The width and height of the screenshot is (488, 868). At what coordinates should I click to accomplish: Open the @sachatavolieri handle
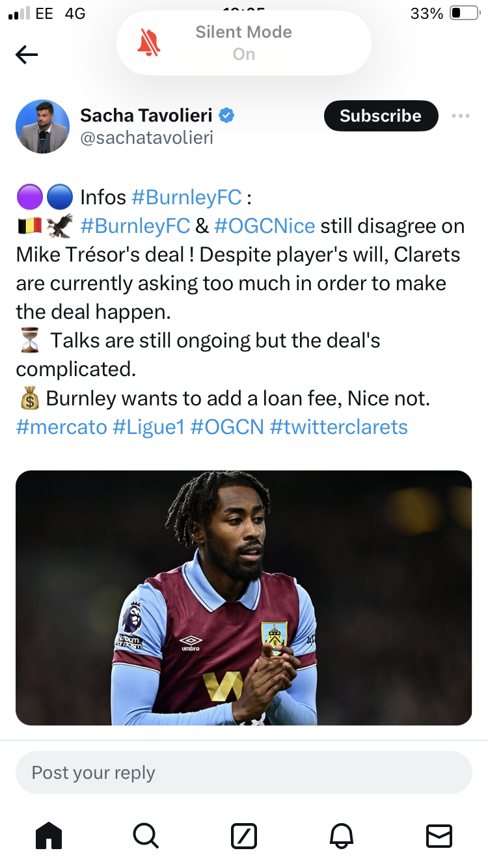click(x=147, y=138)
